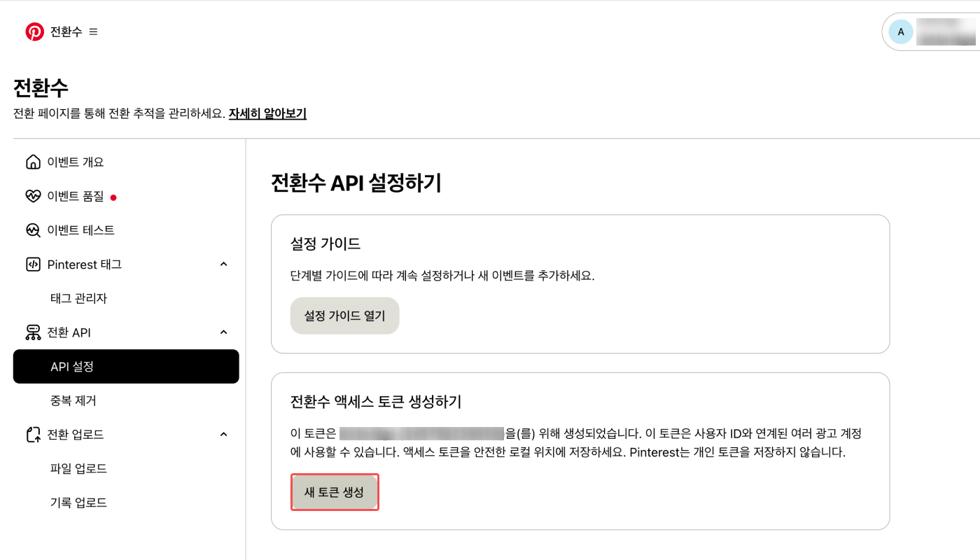Click the 이벤트 테스트 magnifier icon
The height and width of the screenshot is (560, 980).
tap(33, 230)
